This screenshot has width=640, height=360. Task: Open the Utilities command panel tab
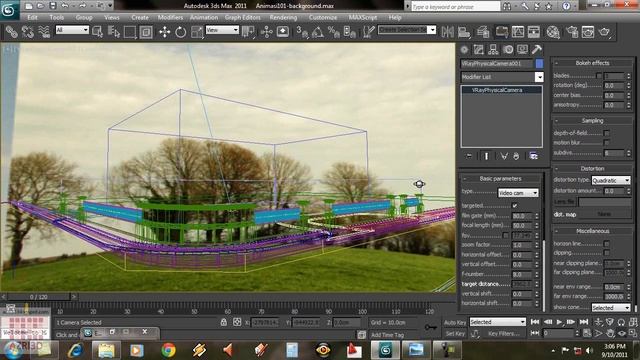[537, 50]
